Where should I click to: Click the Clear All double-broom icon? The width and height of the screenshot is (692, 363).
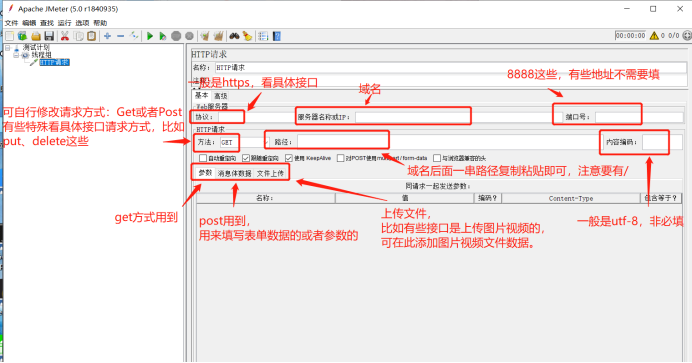pos(218,36)
